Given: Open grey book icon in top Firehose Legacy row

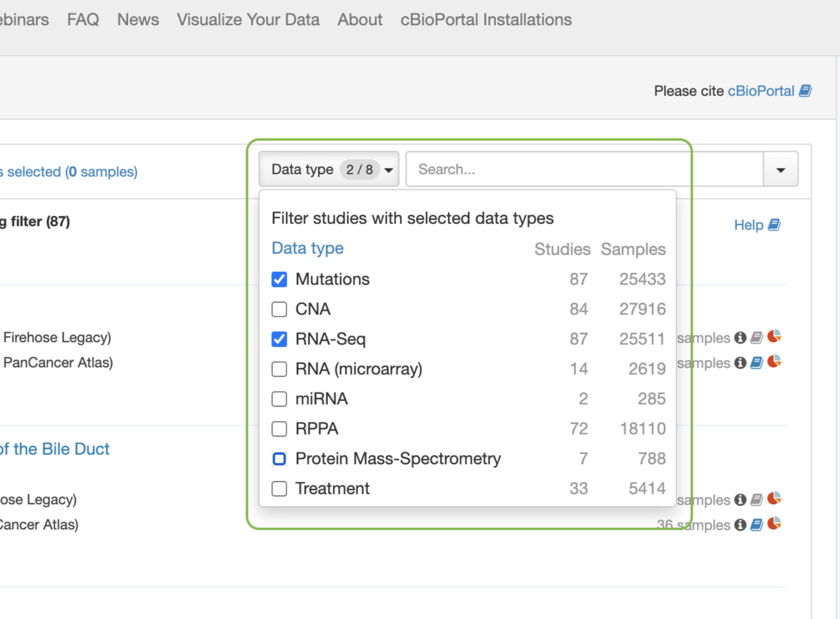Looking at the screenshot, I should click(756, 338).
